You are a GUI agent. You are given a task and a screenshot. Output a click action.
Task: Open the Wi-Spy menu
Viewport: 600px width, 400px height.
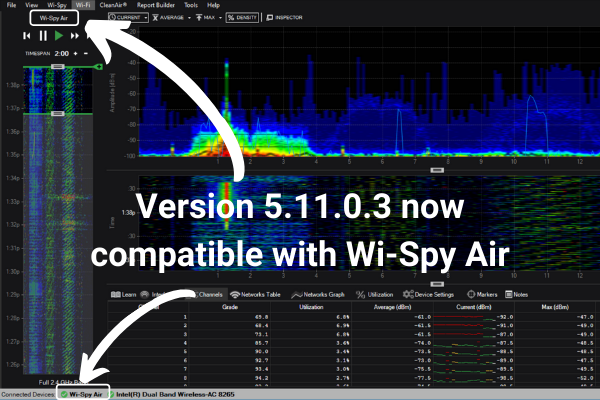57,5
